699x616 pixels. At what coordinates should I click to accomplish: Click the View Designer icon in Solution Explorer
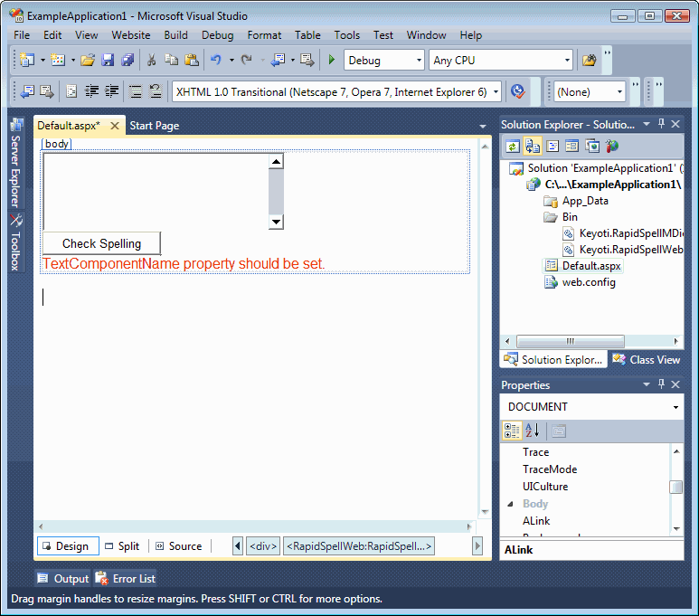(x=571, y=146)
